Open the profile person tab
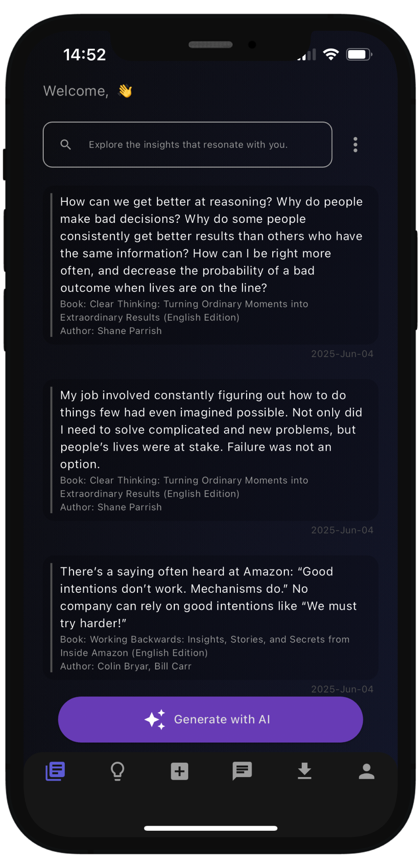 367,771
